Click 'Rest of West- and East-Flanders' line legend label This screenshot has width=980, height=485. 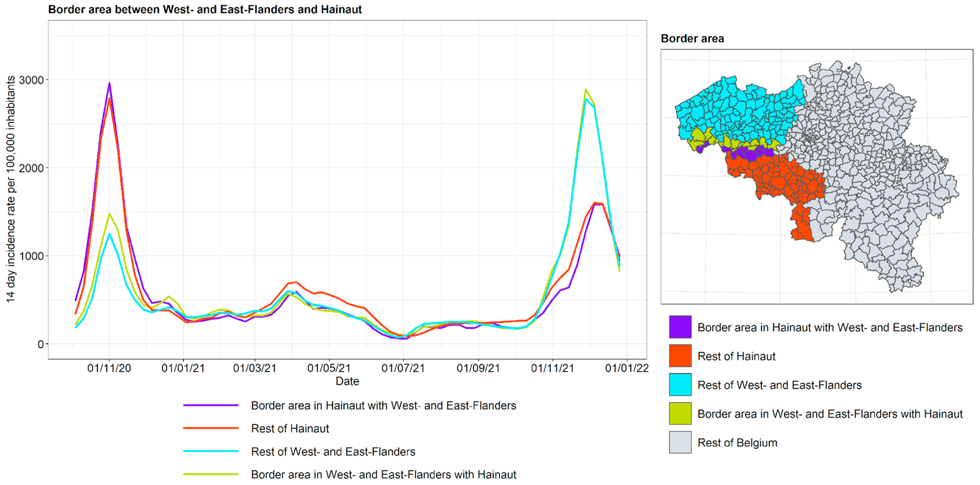333,452
